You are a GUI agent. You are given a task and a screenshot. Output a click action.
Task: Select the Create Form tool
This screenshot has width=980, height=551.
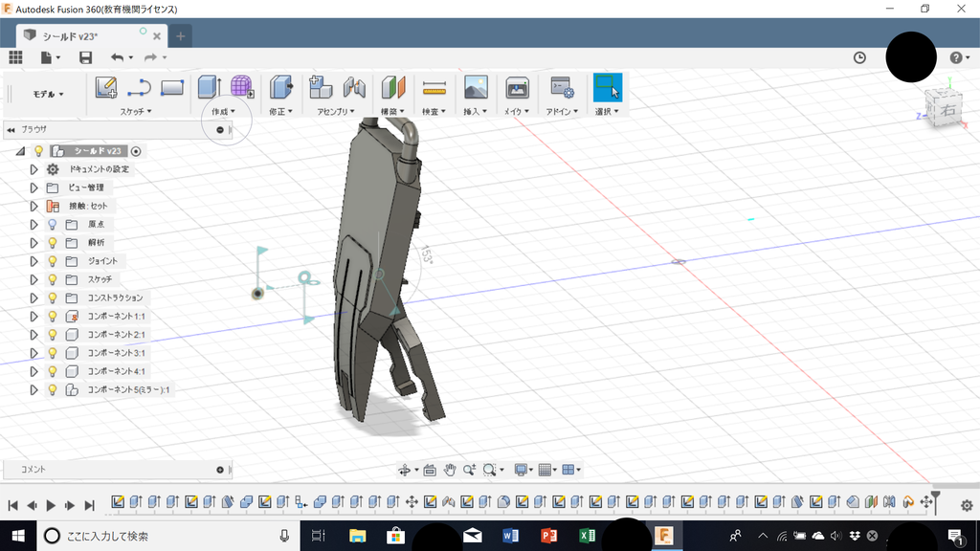tap(242, 87)
